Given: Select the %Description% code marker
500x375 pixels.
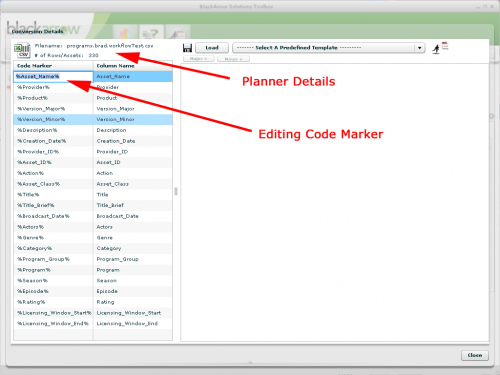Looking at the screenshot, I should coord(53,130).
